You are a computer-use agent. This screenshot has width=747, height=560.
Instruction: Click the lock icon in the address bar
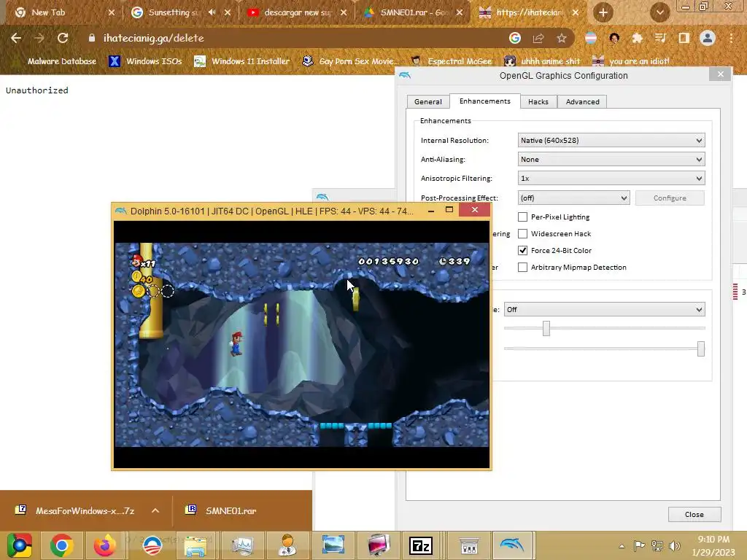[x=91, y=38]
